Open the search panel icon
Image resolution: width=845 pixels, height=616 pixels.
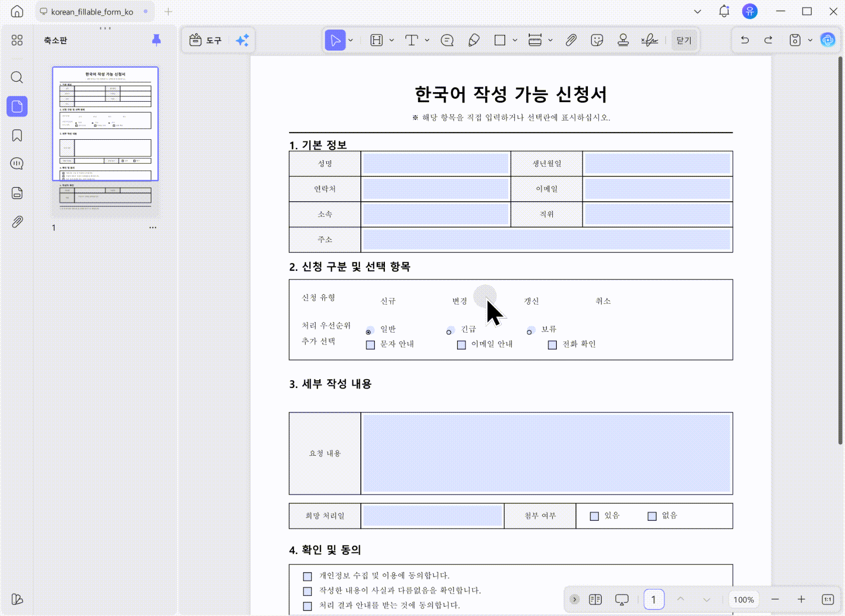[x=17, y=77]
